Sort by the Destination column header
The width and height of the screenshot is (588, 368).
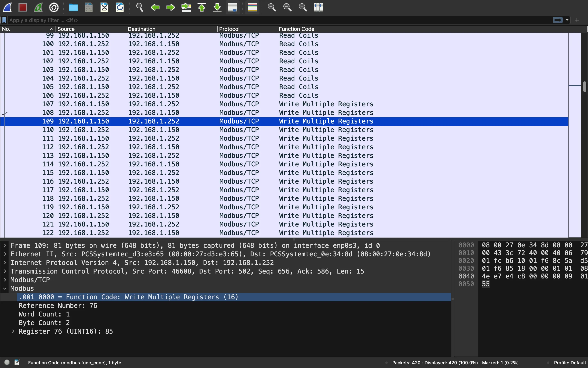pos(171,29)
